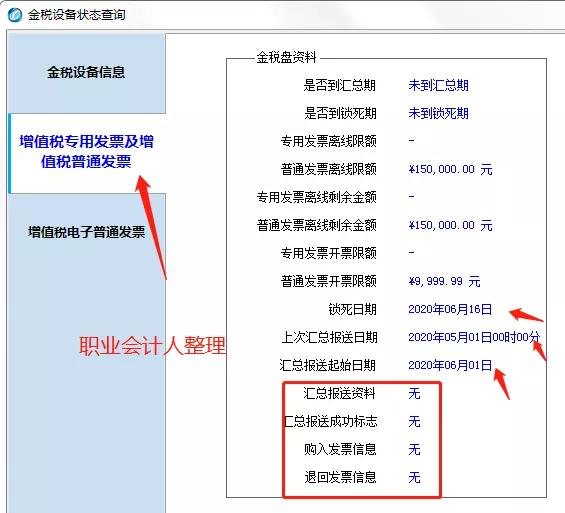This screenshot has width=565, height=513.
Task: Click the 汇总报送资料 label
Action: (x=339, y=393)
